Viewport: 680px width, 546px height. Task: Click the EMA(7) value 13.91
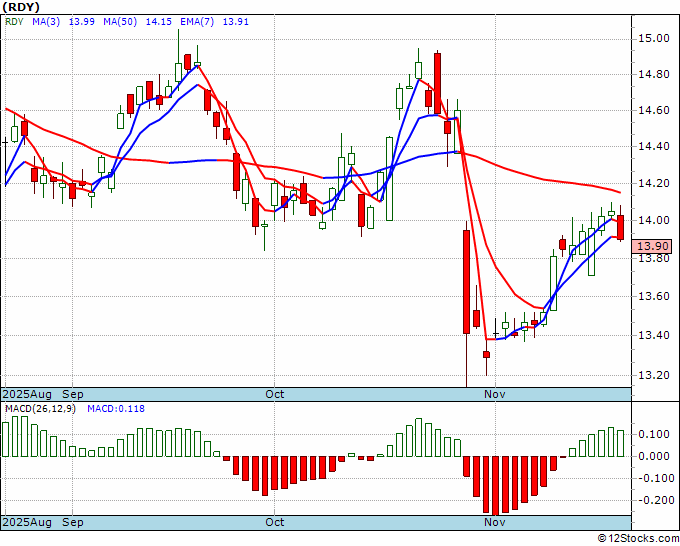[235, 22]
